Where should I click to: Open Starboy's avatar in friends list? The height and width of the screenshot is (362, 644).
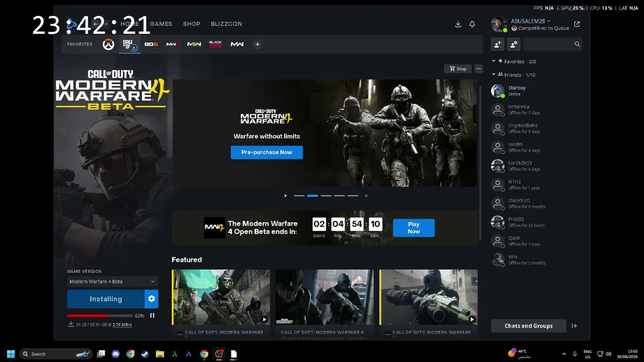498,91
